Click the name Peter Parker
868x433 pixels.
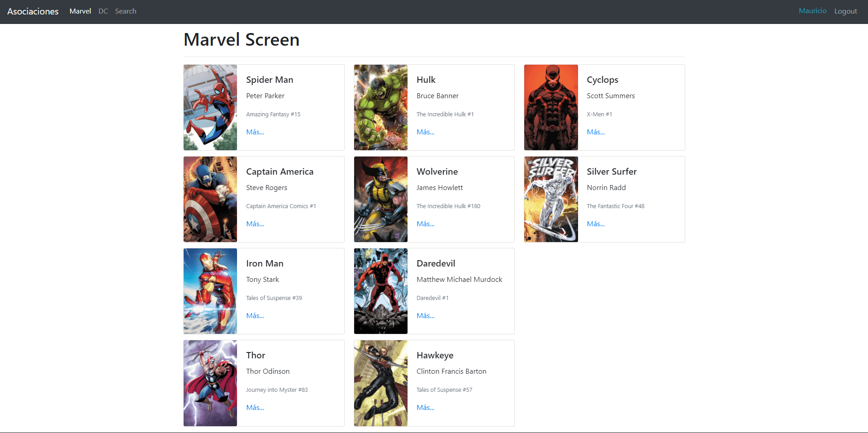pos(266,96)
